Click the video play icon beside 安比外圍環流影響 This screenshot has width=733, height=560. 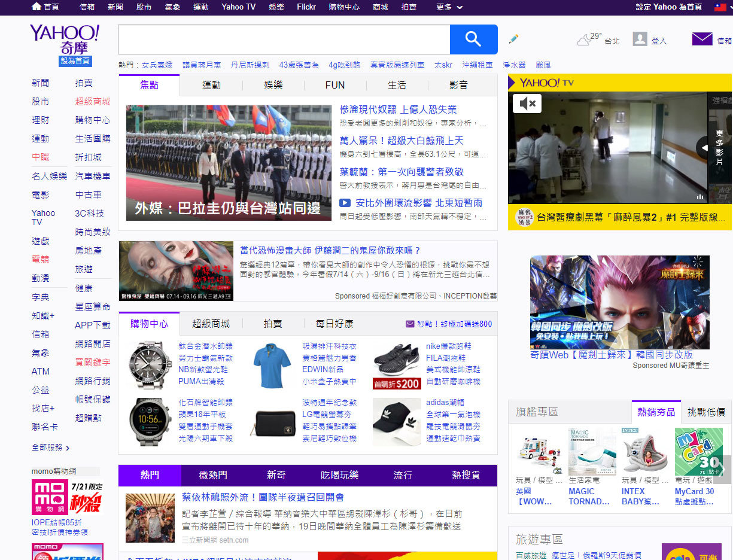[x=345, y=203]
